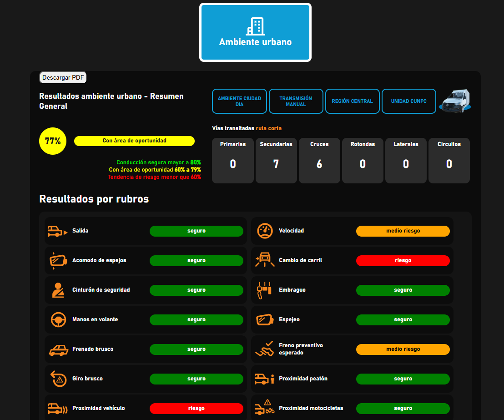
Task: Open the UNIDAD CUNPC tag
Action: pyautogui.click(x=408, y=101)
